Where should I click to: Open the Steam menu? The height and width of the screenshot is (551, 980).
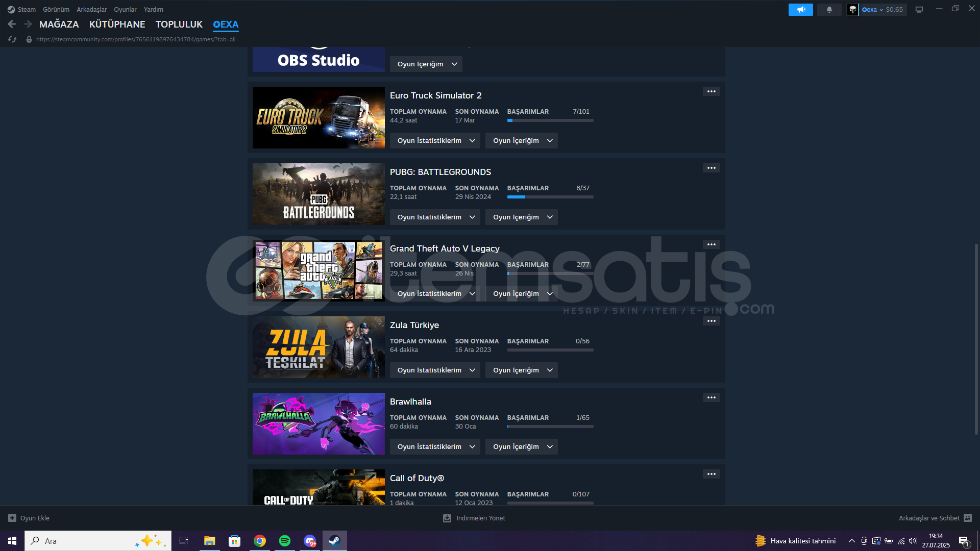27,9
